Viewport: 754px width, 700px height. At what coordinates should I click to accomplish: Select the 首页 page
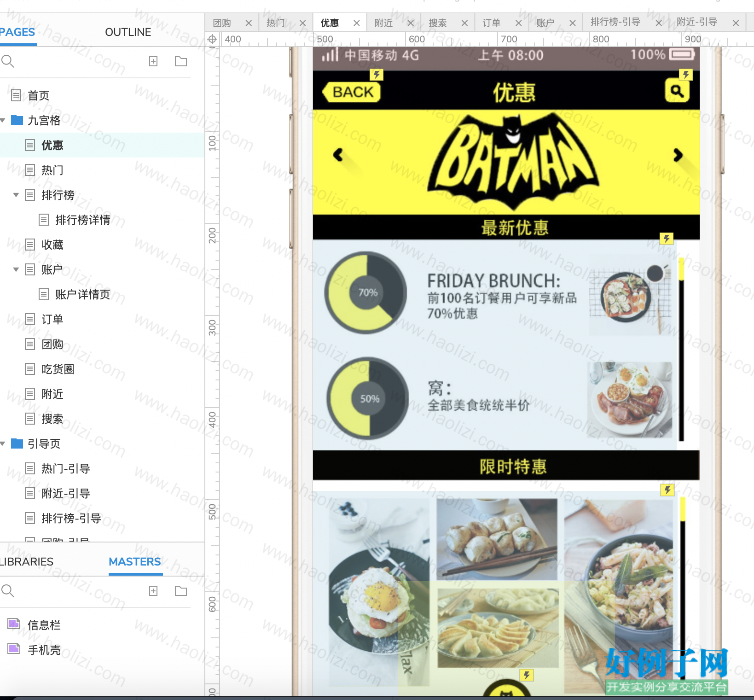[39, 96]
